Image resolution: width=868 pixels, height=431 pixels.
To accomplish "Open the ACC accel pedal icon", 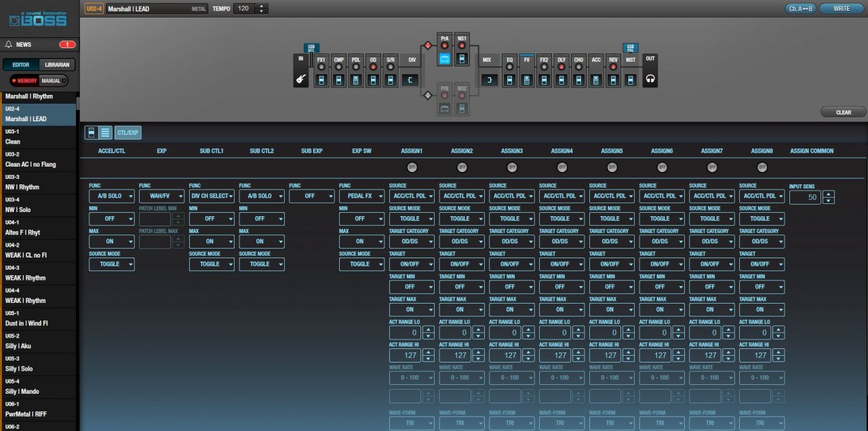I will click(596, 81).
